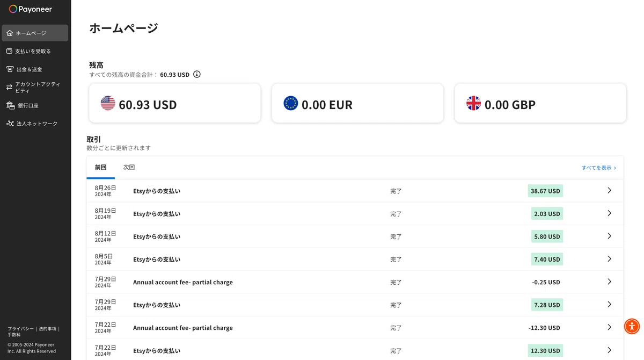Click the 8月26日 date cell

[105, 191]
